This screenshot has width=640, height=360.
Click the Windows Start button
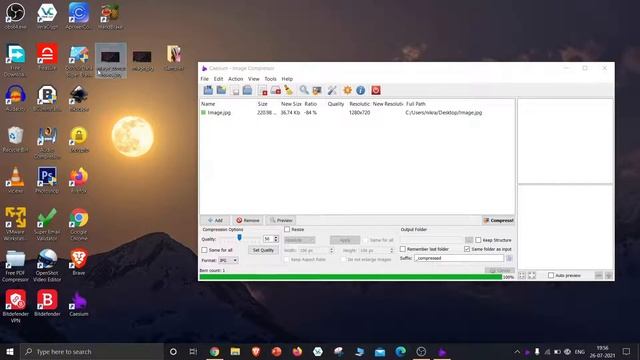pos(10,351)
